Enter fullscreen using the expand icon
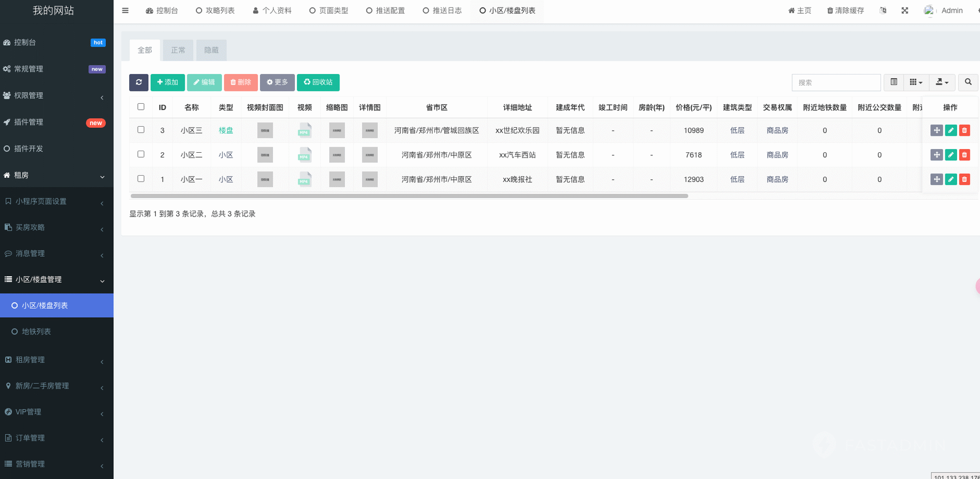Image resolution: width=980 pixels, height=479 pixels. click(x=904, y=11)
